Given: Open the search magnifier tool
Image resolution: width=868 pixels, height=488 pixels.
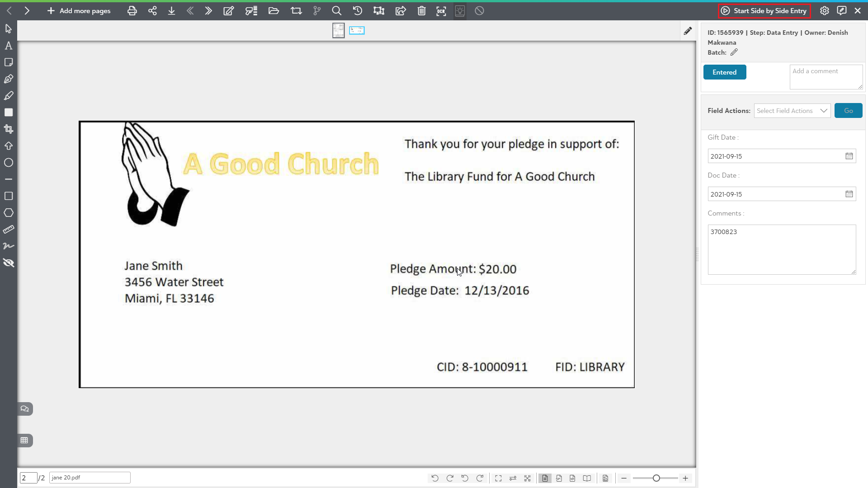Looking at the screenshot, I should point(336,11).
